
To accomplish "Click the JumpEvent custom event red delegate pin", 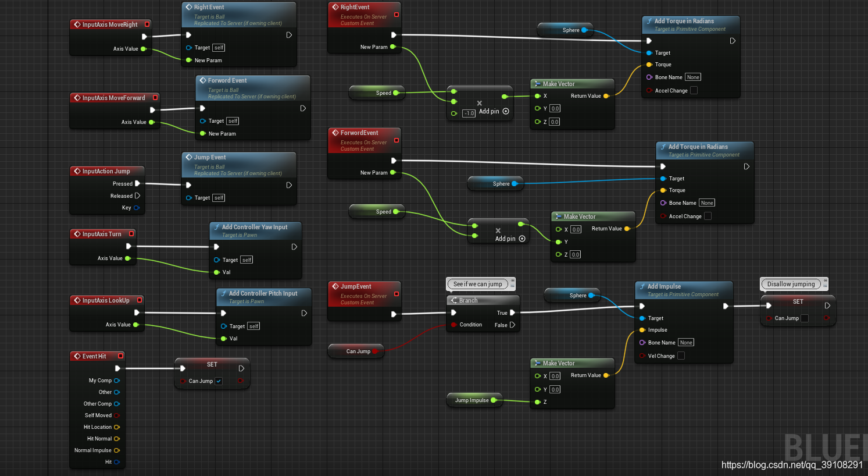I will [397, 294].
